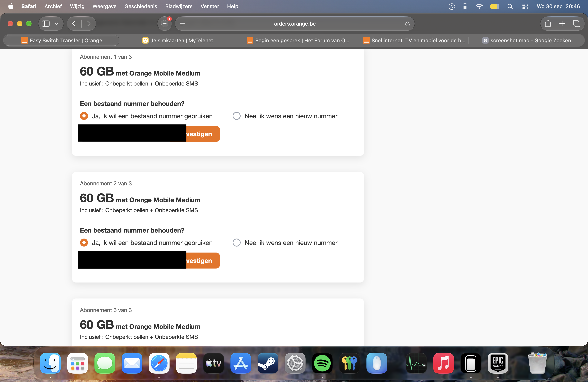Open the Weergave menu
The width and height of the screenshot is (588, 382).
click(104, 6)
